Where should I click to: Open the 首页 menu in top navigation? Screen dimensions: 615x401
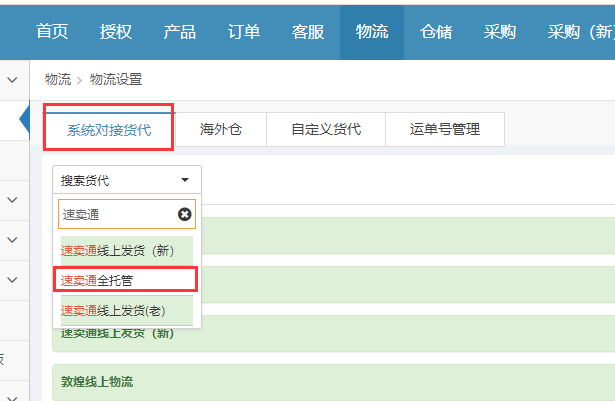coord(52,31)
